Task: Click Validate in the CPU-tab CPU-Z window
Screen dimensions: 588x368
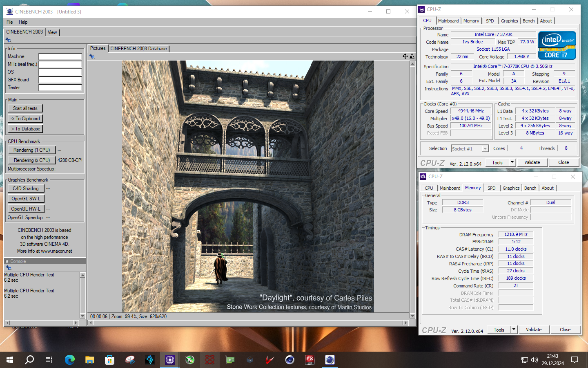Action: coord(532,162)
